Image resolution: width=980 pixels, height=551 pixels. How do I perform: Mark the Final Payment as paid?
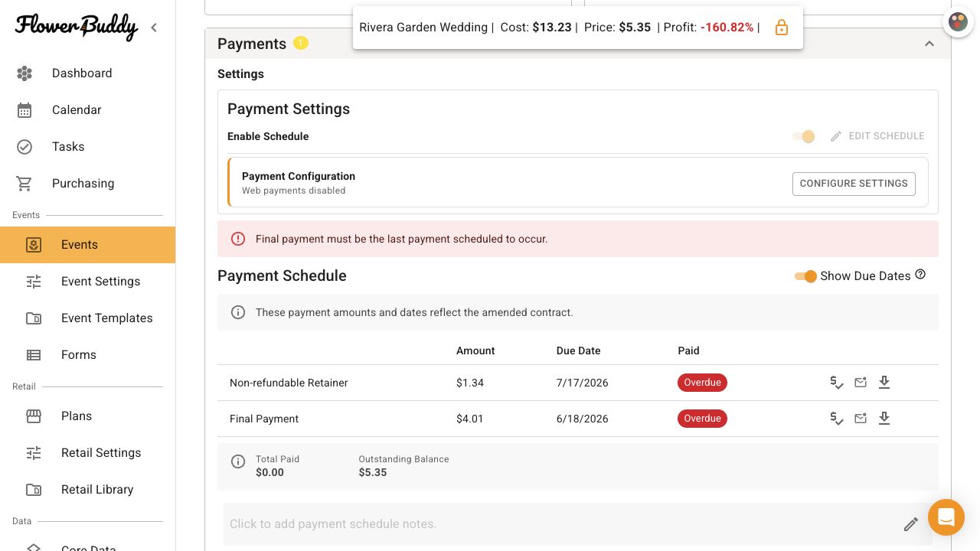837,419
